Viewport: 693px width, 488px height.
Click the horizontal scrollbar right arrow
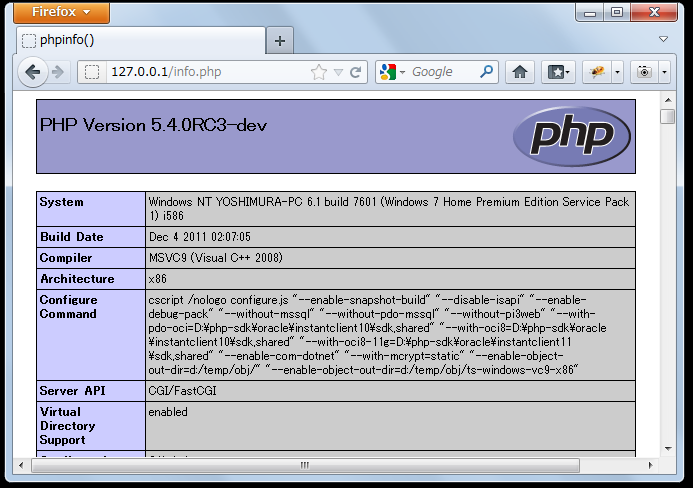click(650, 465)
